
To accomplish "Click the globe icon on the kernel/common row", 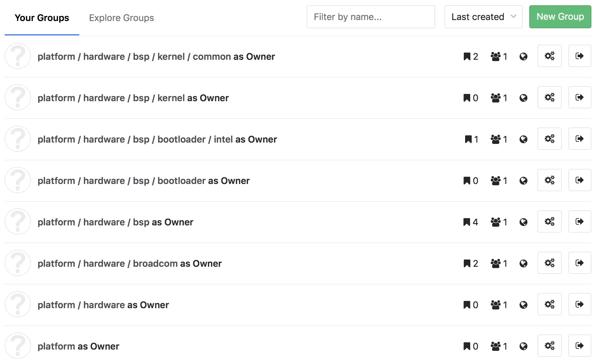I will click(523, 56).
